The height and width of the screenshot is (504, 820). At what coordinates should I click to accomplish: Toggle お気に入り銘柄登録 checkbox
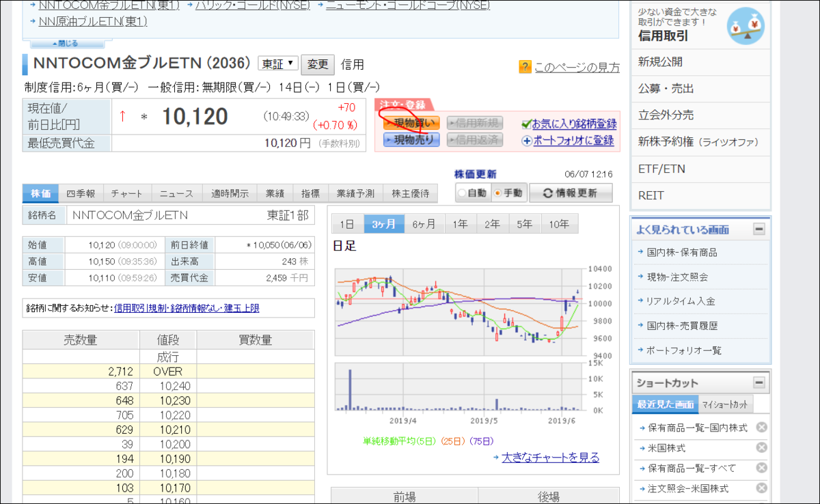click(x=526, y=124)
